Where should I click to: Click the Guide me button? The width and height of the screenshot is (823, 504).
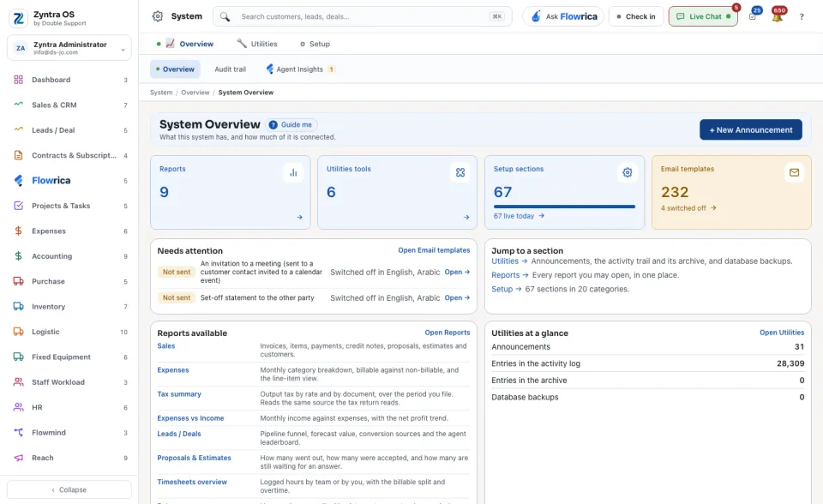[291, 125]
